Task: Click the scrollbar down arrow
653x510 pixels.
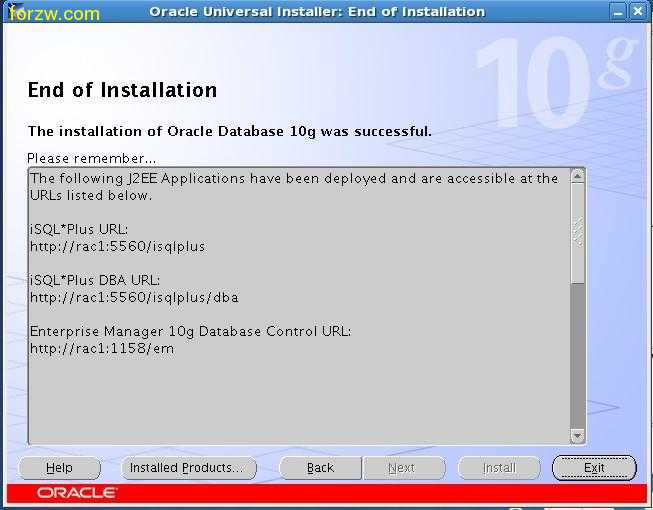Action: (x=577, y=435)
